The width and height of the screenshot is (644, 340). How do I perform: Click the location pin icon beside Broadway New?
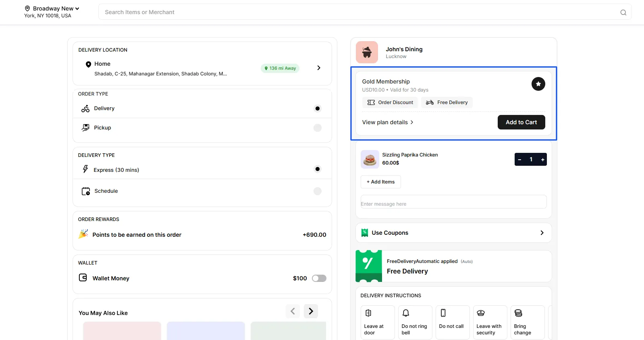[x=27, y=8]
